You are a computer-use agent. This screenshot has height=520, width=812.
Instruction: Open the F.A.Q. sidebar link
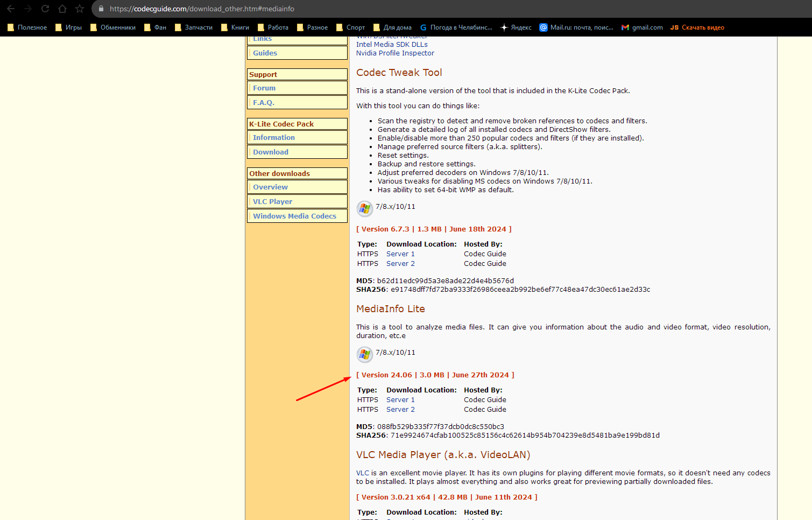pyautogui.click(x=264, y=102)
